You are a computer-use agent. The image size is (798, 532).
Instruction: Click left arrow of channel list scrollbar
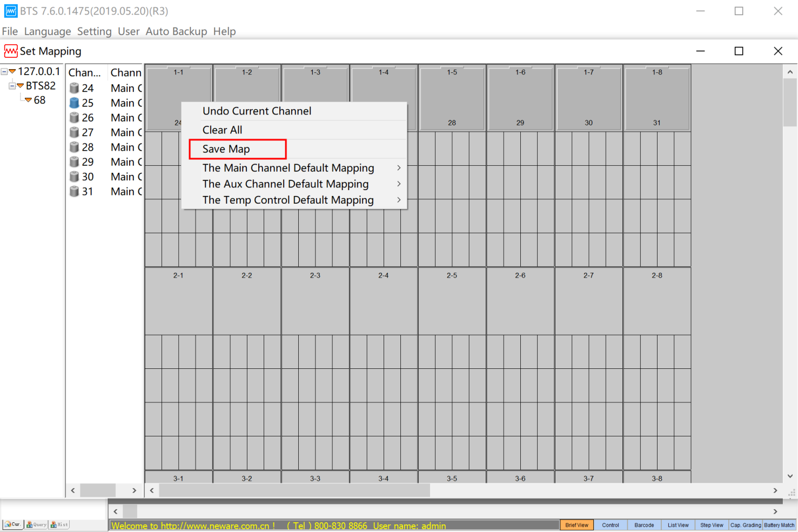coord(73,490)
